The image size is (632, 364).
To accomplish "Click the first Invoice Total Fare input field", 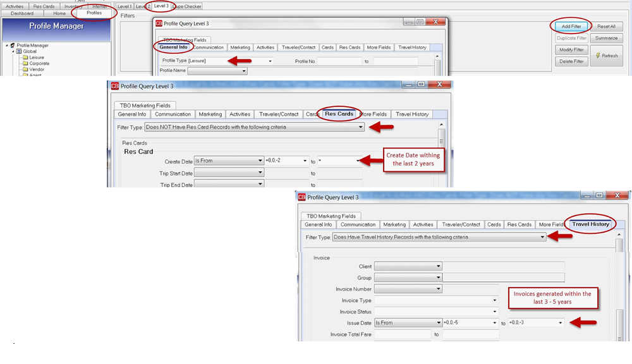I will coord(402,334).
